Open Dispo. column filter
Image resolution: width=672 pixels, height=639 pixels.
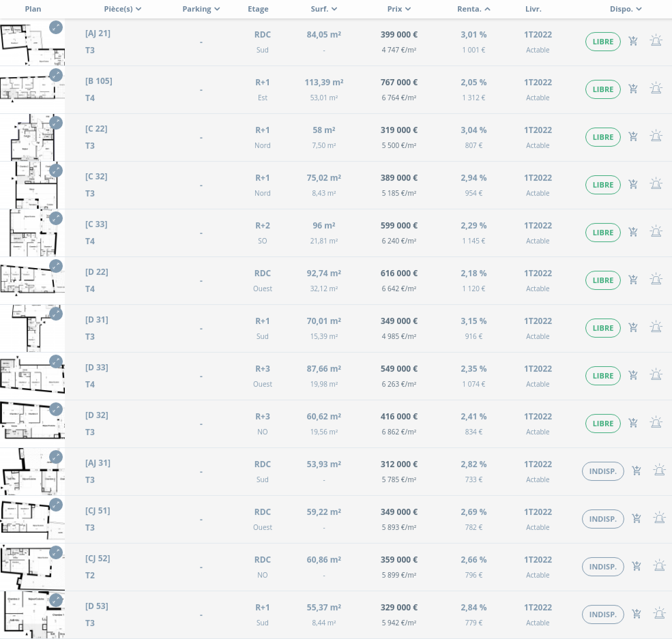pyautogui.click(x=626, y=9)
